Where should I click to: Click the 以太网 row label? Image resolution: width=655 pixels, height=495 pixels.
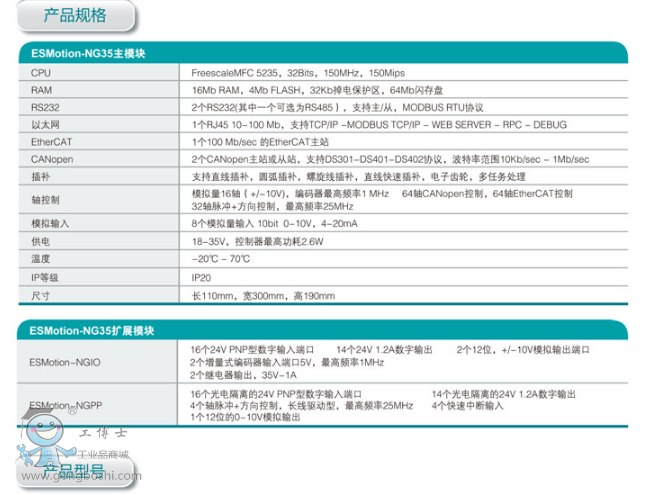(x=45, y=125)
